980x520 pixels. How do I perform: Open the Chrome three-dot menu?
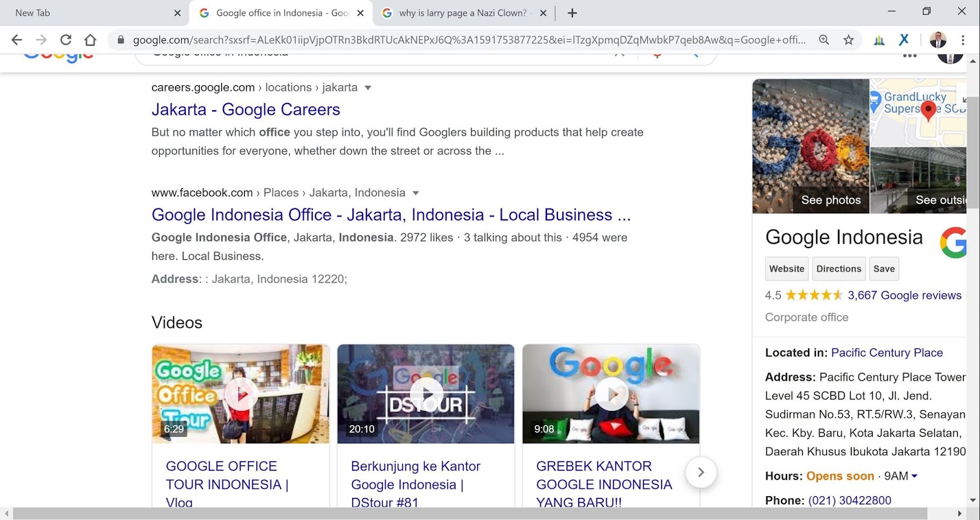[x=963, y=40]
